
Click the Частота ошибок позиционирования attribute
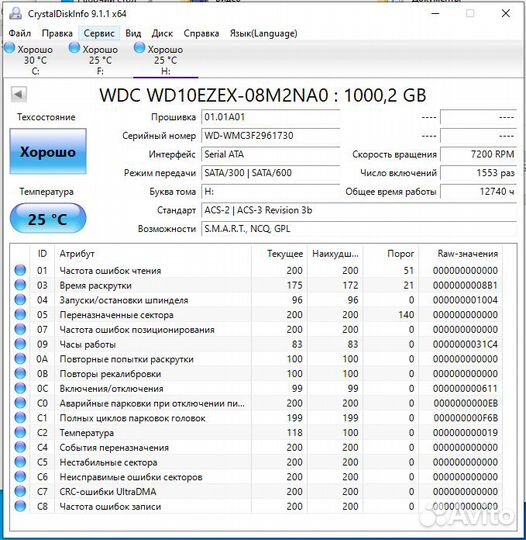tap(137, 330)
